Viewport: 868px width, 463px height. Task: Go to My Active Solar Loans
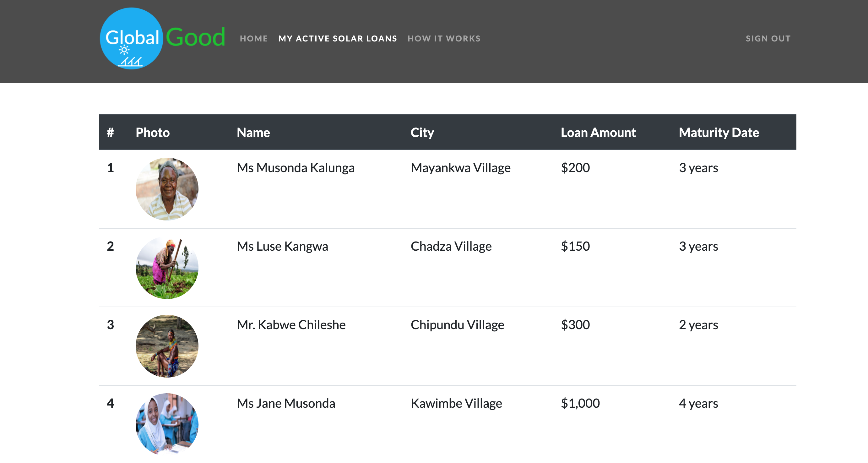[x=338, y=38]
